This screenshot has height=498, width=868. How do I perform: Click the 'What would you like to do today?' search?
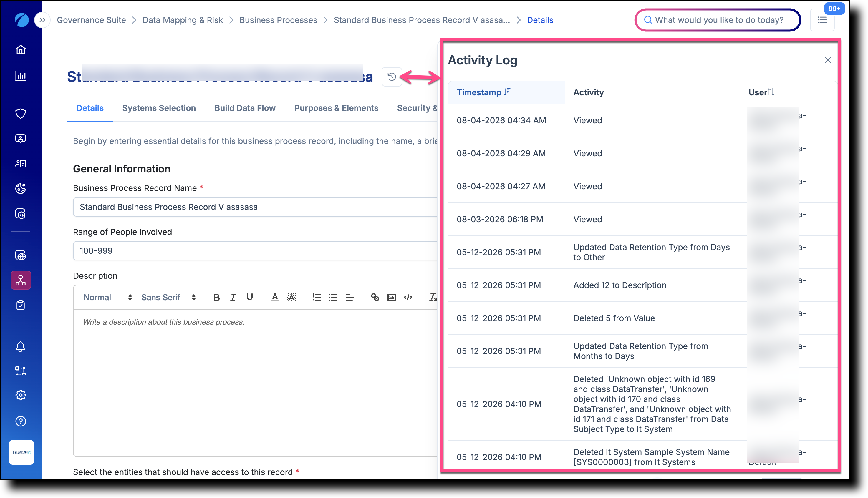pos(718,20)
